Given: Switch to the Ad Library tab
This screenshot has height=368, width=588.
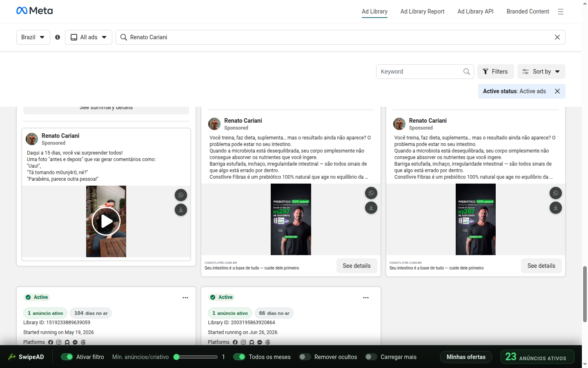Looking at the screenshot, I should (374, 11).
